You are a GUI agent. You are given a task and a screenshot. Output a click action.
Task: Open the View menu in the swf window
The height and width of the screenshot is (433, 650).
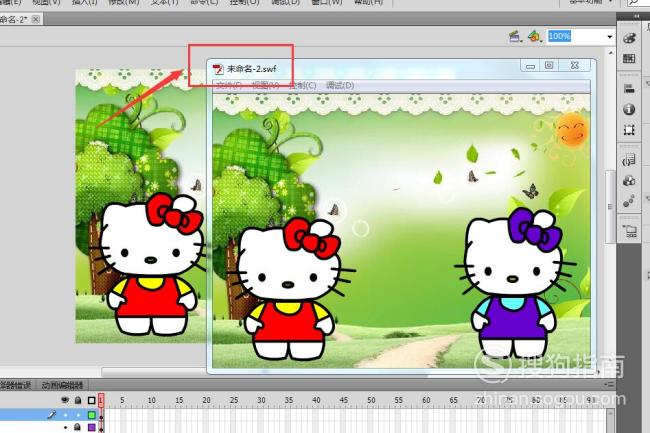(266, 85)
